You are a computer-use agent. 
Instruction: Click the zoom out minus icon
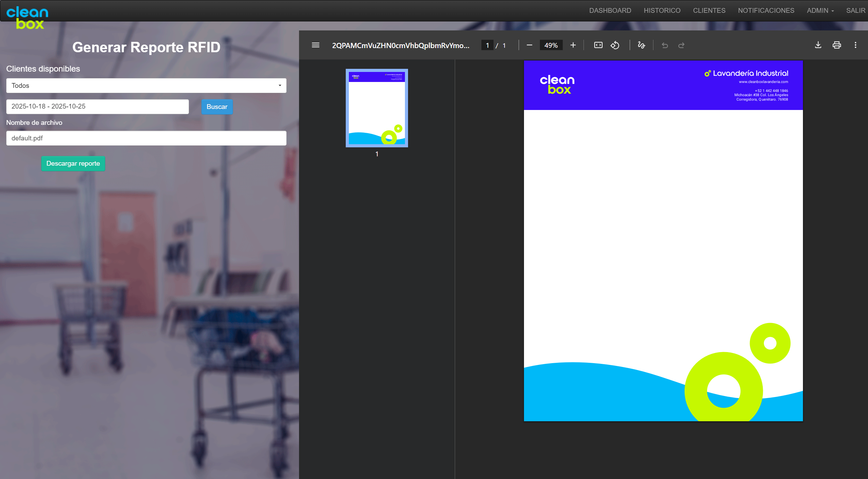pos(529,45)
